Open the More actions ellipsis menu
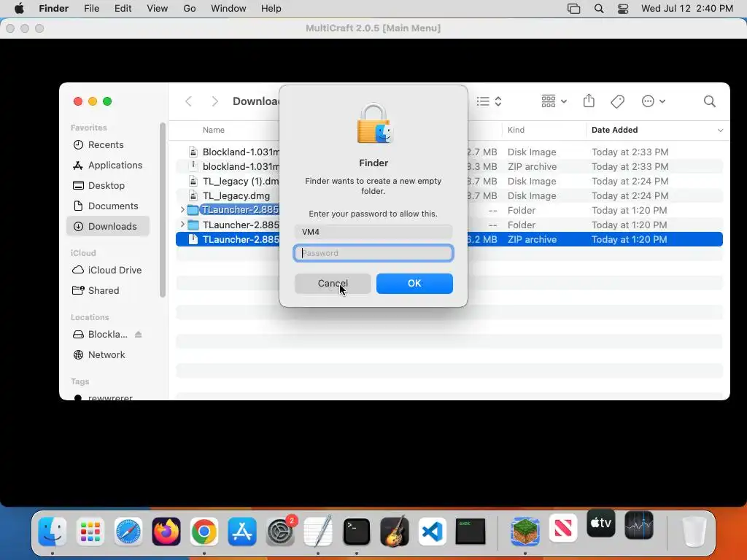Screen dimensions: 747x560 point(653,101)
